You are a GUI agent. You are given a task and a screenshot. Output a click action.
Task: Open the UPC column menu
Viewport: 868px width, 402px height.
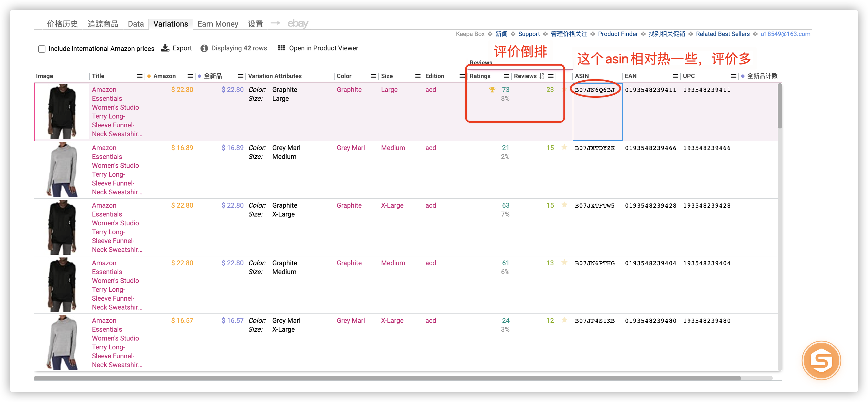click(734, 76)
